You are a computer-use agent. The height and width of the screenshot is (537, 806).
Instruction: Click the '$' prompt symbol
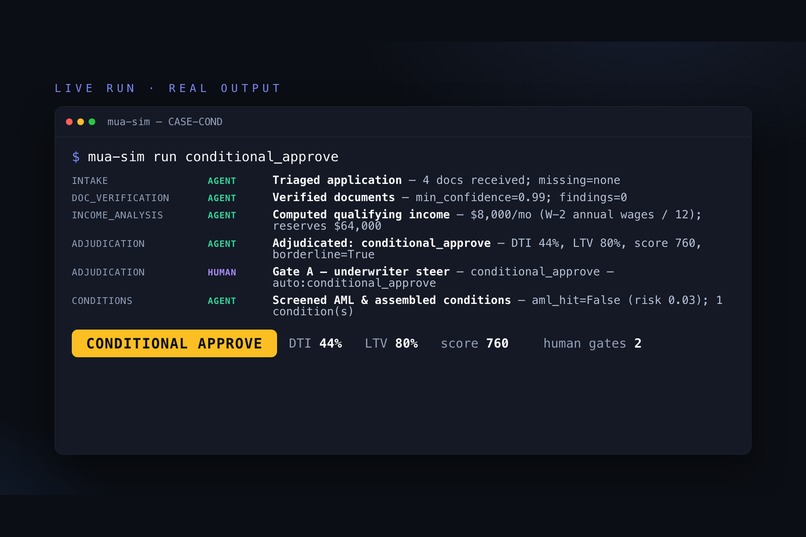76,157
